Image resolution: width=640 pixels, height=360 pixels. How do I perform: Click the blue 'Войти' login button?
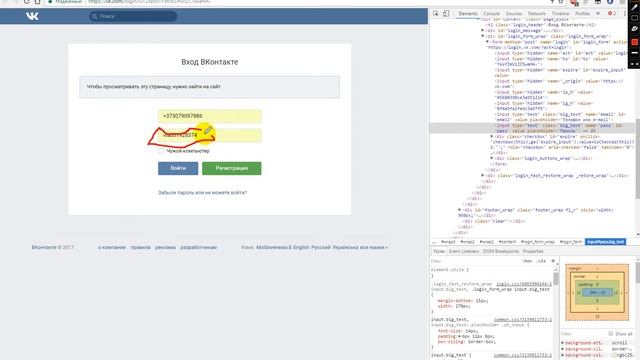pos(178,168)
